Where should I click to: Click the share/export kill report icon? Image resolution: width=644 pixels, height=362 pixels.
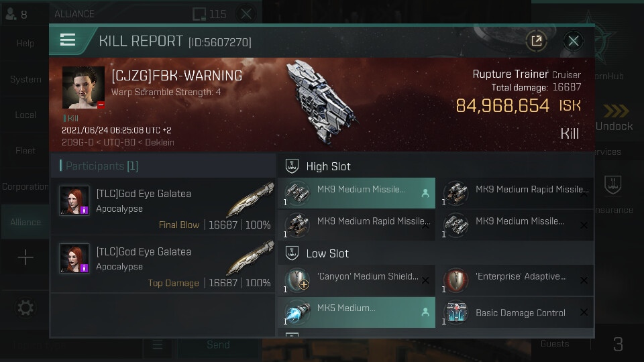(537, 41)
